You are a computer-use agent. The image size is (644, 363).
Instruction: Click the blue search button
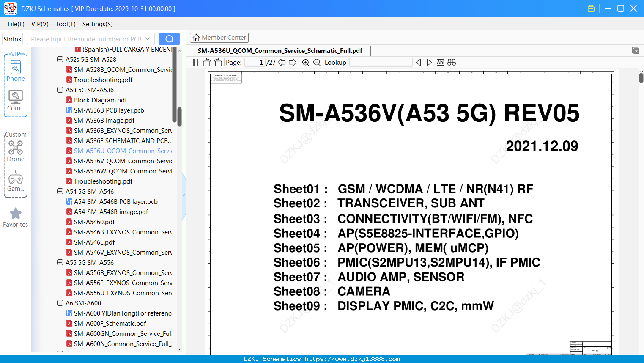pos(169,39)
